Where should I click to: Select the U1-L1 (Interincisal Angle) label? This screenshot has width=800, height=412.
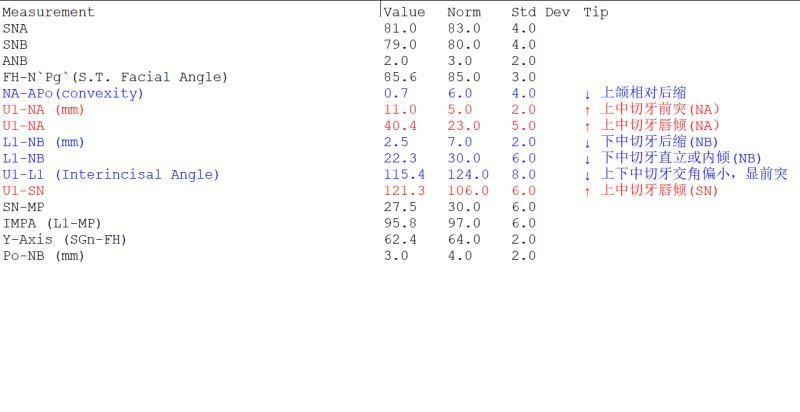pos(111,175)
